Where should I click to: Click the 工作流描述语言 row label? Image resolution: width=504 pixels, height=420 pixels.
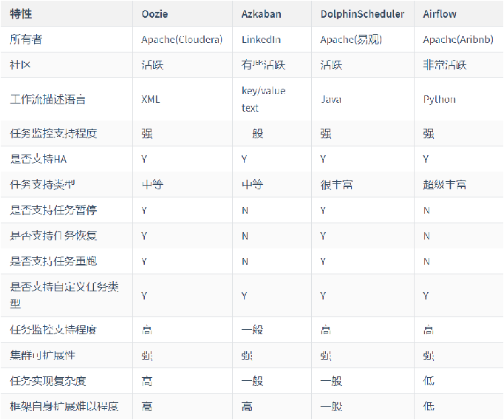tap(47, 99)
